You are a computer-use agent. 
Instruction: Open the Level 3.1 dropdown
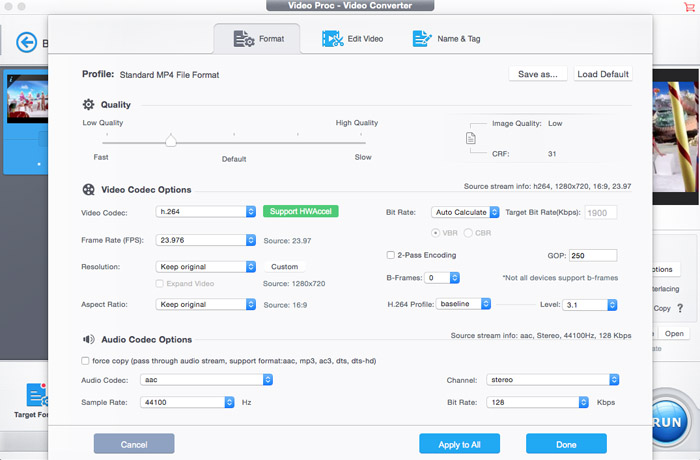(x=589, y=305)
